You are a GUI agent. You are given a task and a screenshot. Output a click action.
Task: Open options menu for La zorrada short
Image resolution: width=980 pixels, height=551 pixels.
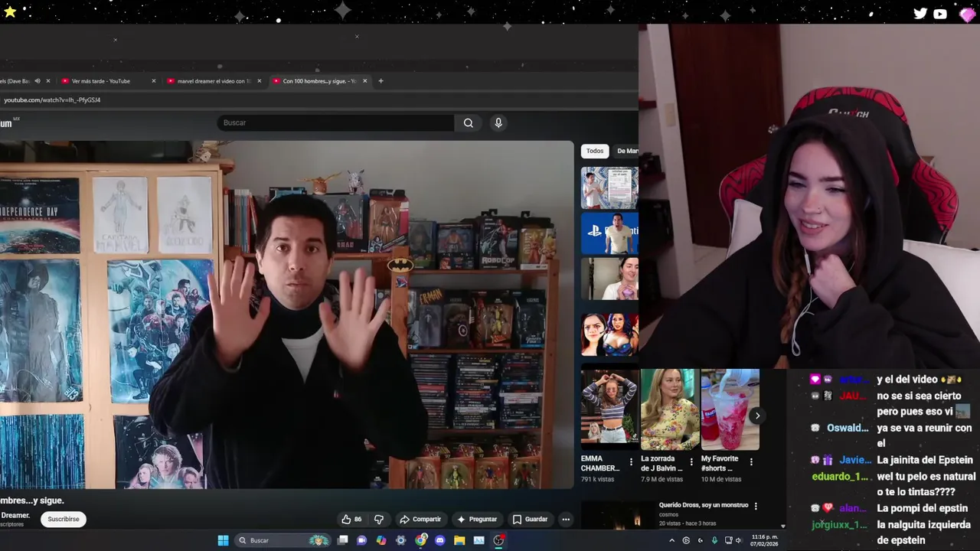tap(691, 462)
